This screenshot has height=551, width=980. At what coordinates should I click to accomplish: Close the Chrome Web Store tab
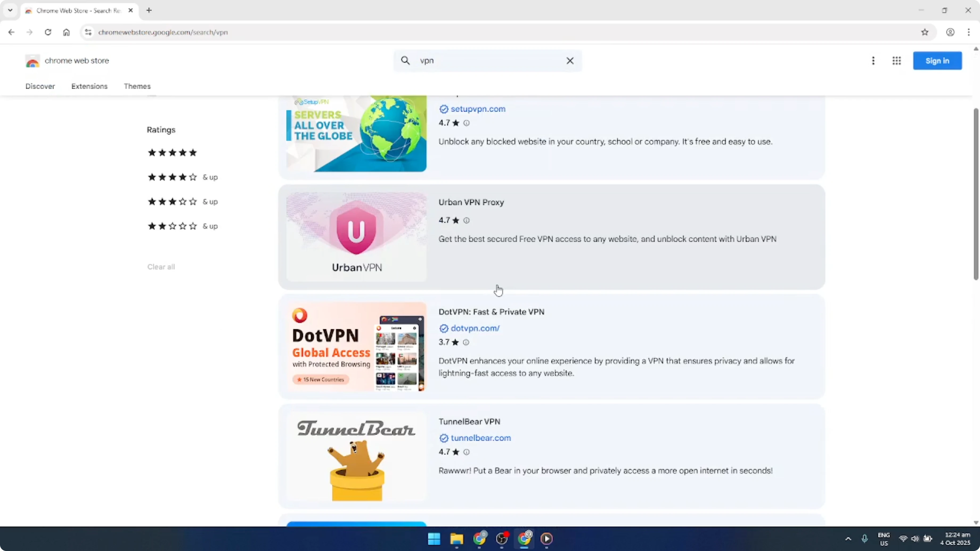pyautogui.click(x=131, y=10)
